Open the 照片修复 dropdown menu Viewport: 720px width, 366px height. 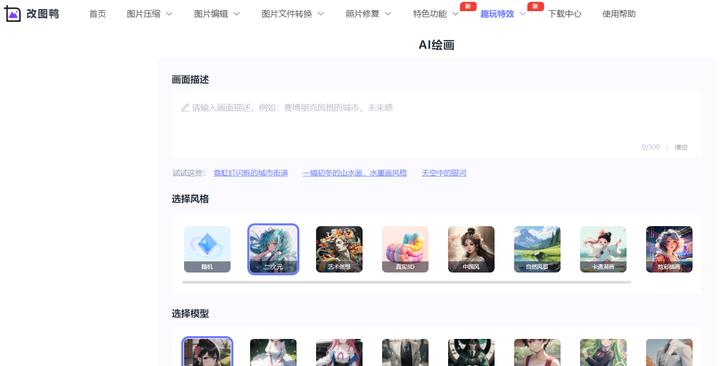[368, 14]
